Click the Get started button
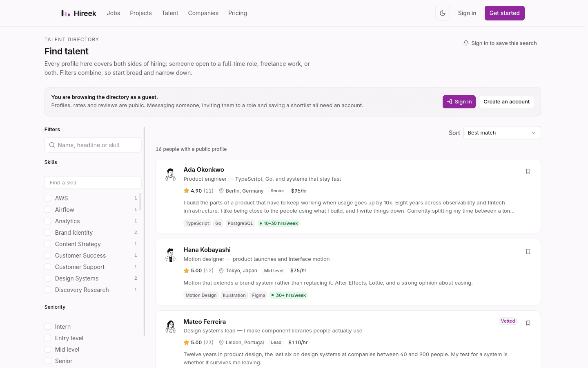The height and width of the screenshot is (368, 588). pyautogui.click(x=505, y=13)
